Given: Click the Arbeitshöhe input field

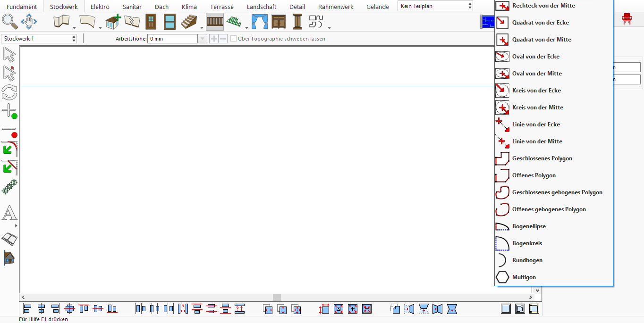Looking at the screenshot, I should coord(172,39).
